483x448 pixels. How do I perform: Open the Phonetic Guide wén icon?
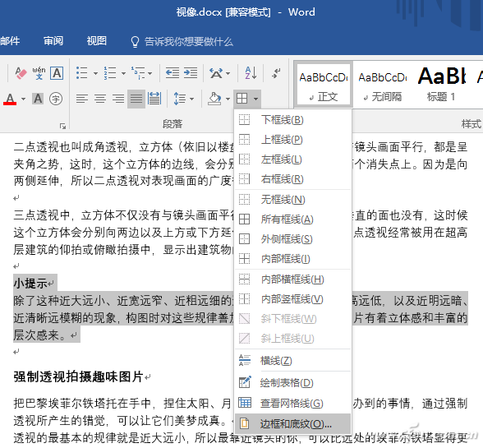coord(39,73)
